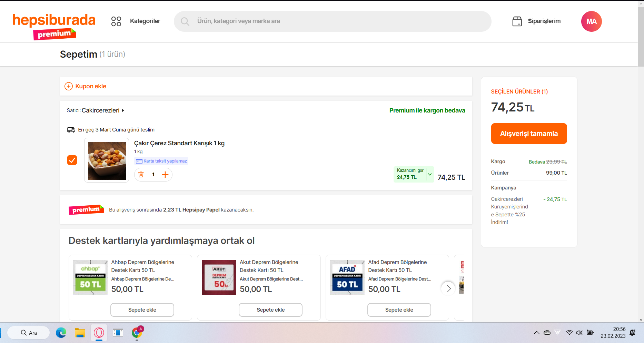Image resolution: width=644 pixels, height=343 pixels.
Task: Open File Explorer from taskbar
Action: tap(80, 333)
